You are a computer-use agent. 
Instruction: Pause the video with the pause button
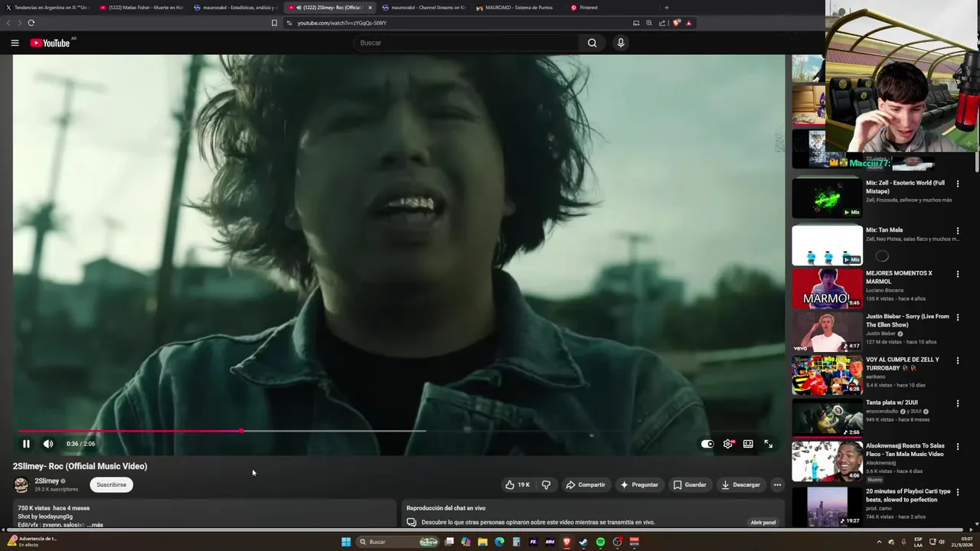click(x=26, y=444)
